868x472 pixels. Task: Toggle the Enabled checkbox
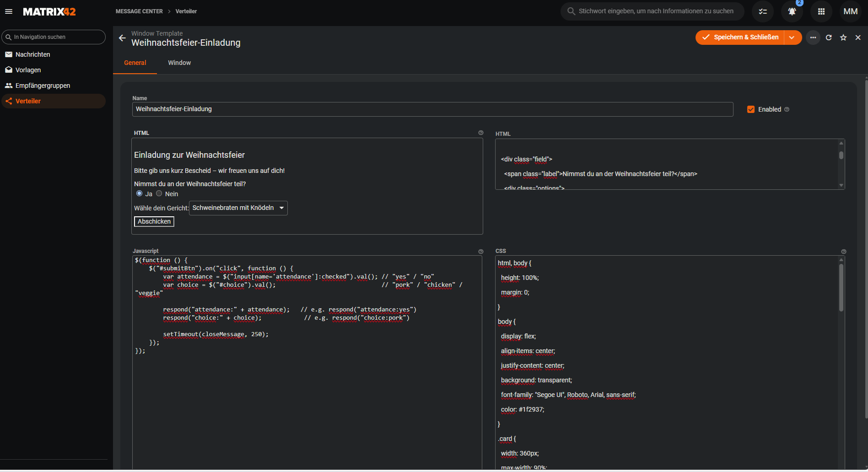point(751,109)
